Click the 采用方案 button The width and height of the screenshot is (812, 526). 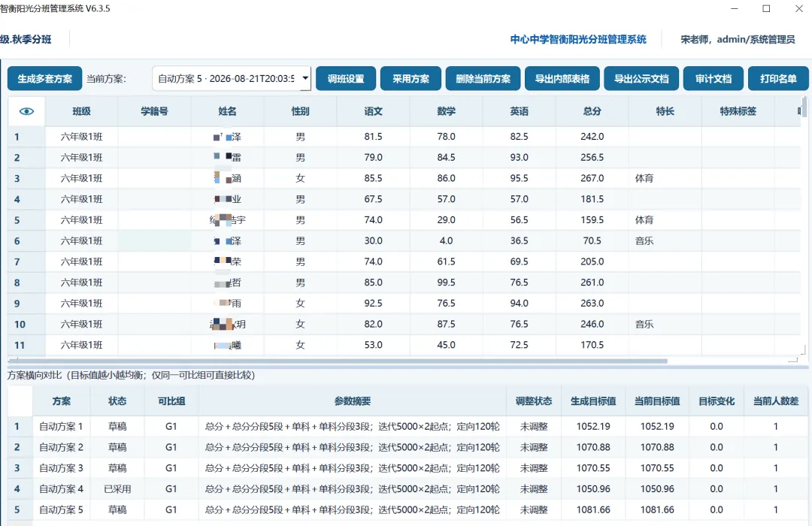pyautogui.click(x=411, y=79)
